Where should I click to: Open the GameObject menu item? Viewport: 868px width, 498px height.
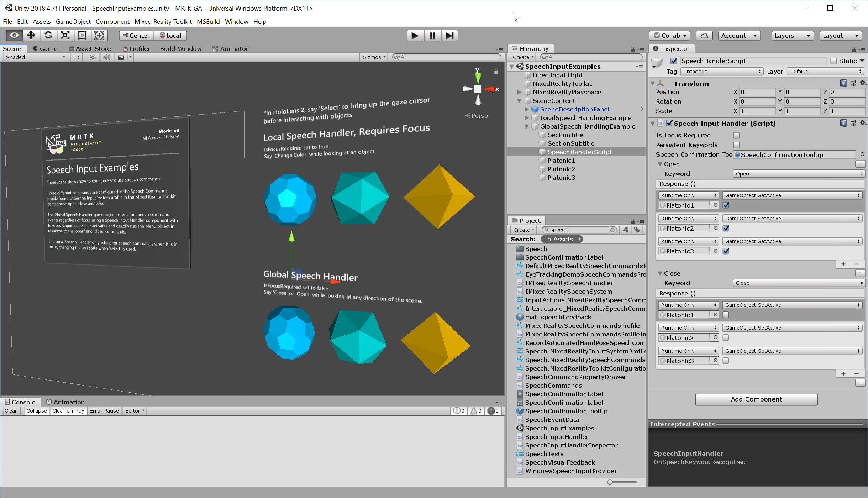click(73, 21)
